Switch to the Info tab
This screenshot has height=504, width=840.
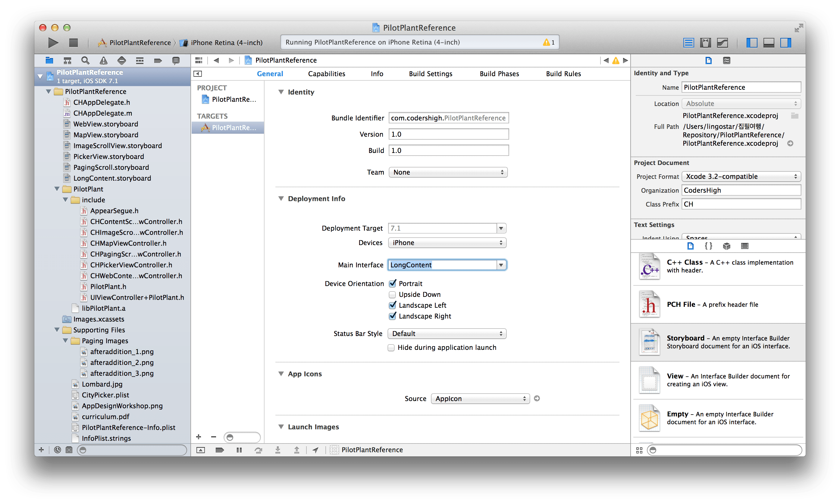click(377, 74)
